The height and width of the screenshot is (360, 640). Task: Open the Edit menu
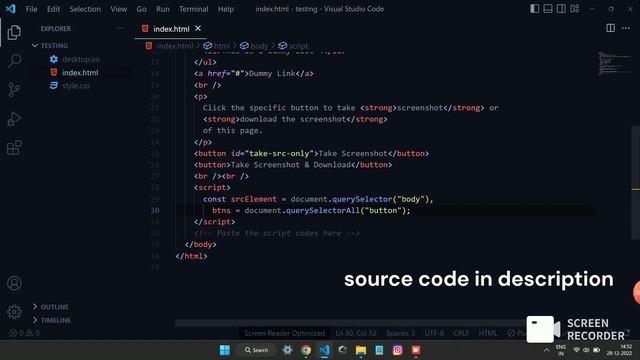click(53, 9)
